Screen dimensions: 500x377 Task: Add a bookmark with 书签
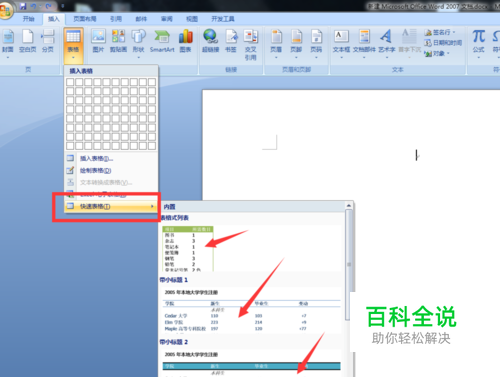point(231,42)
